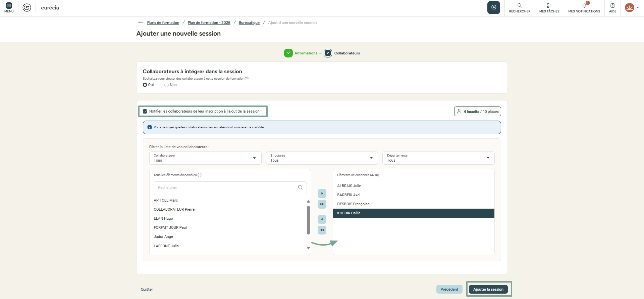Click the available collaborators list scrollbar
Viewport: 644px width, 299px height.
point(308,220)
